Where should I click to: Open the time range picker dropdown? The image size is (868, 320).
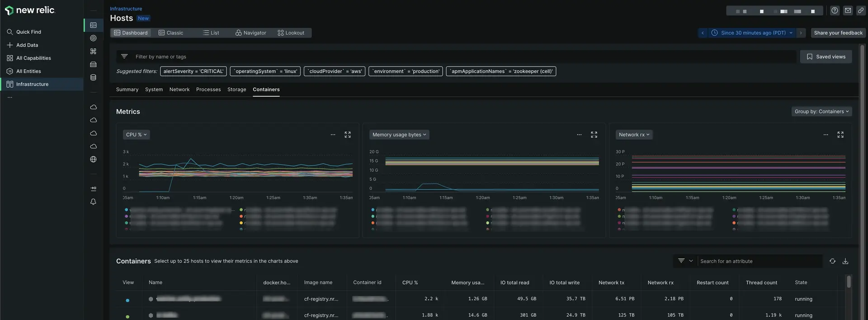pos(753,33)
